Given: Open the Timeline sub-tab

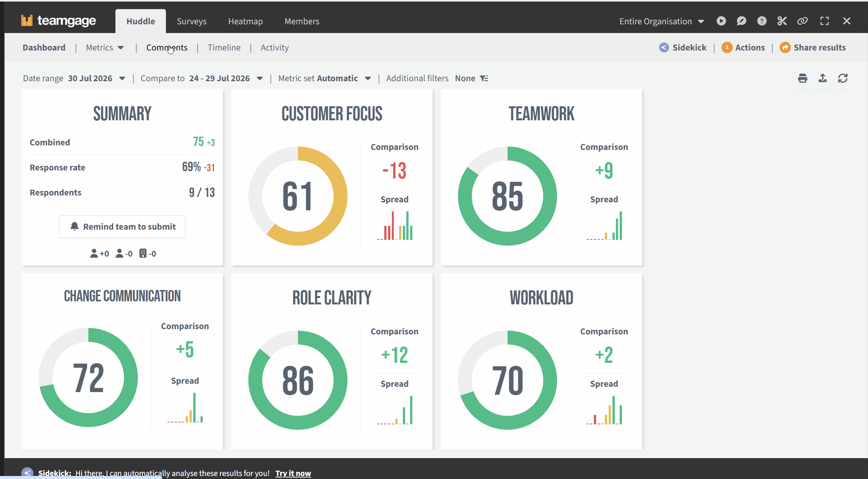Looking at the screenshot, I should [224, 47].
